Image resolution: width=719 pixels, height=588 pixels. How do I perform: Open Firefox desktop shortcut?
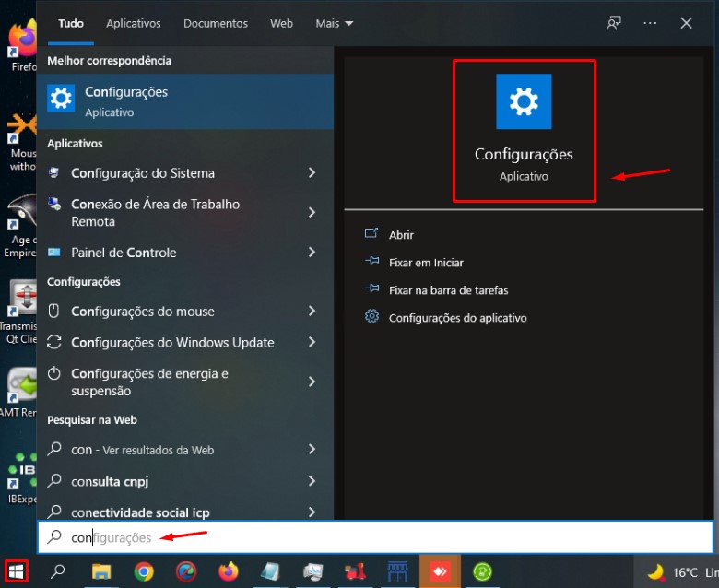point(20,46)
